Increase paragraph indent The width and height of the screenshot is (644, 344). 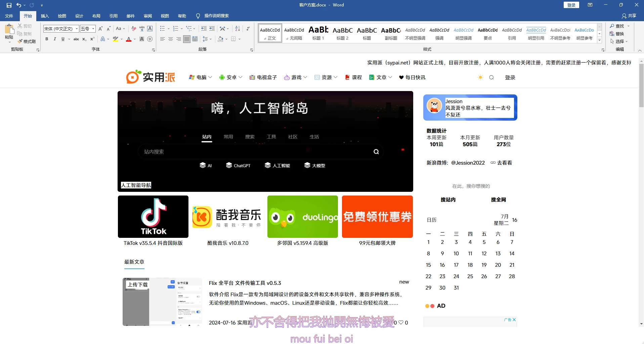(x=212, y=29)
